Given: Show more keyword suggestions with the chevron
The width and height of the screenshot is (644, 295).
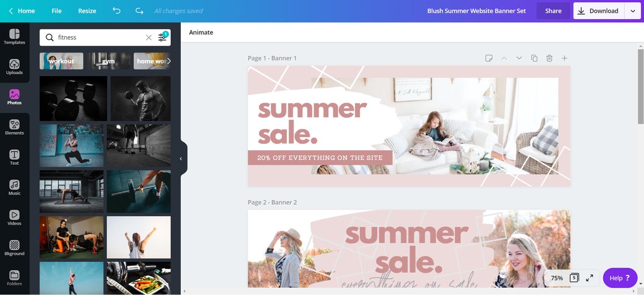Looking at the screenshot, I should tap(168, 61).
